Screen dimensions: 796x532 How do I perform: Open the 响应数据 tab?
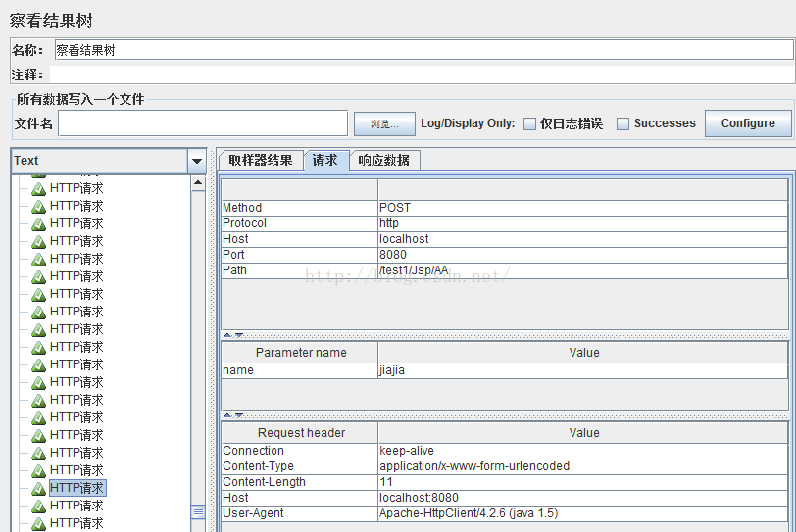[384, 161]
